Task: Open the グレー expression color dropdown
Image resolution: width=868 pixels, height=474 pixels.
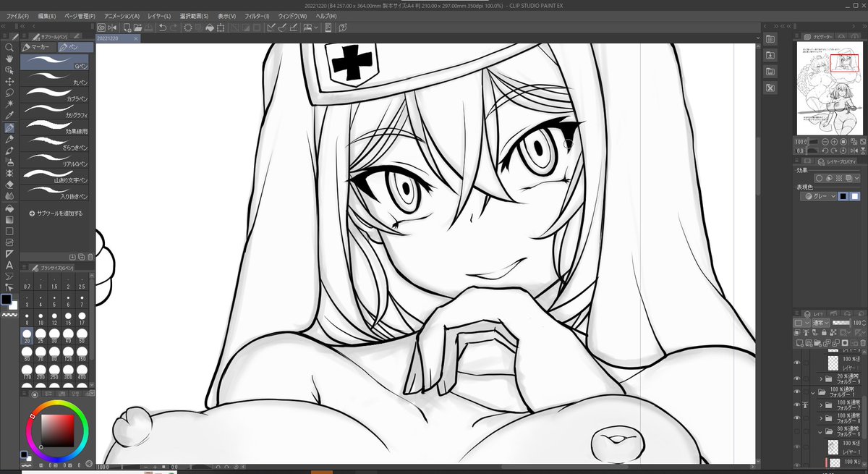Action: [x=819, y=196]
